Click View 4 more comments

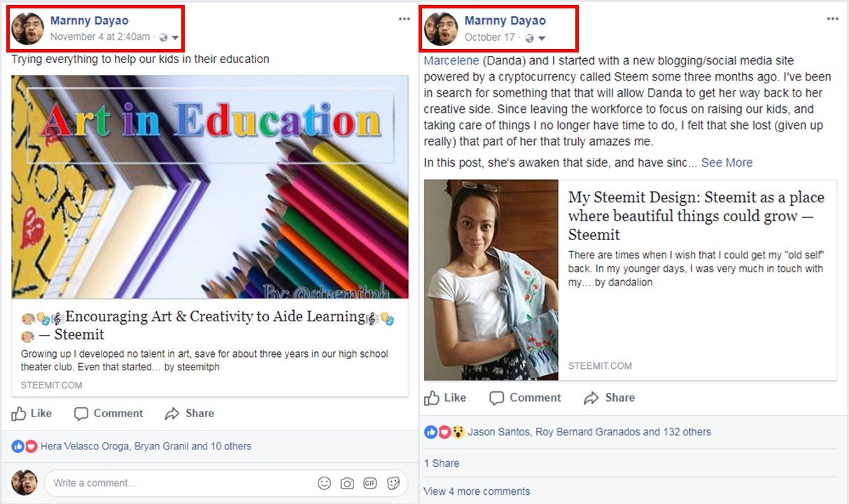(477, 491)
